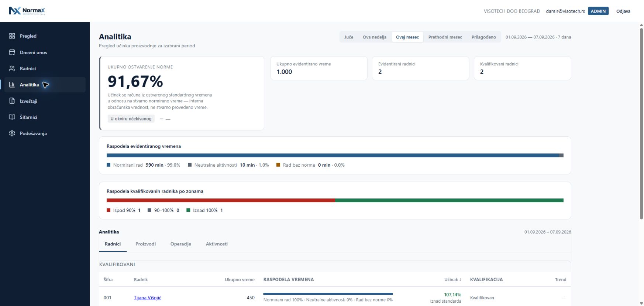Viewport: 644px width, 306px height.
Task: Click the blue Normirani rad legend swatch
Action: 109,165
